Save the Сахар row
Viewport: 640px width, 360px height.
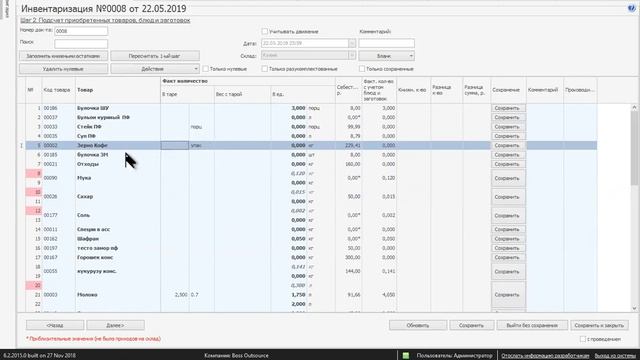pyautogui.click(x=508, y=197)
